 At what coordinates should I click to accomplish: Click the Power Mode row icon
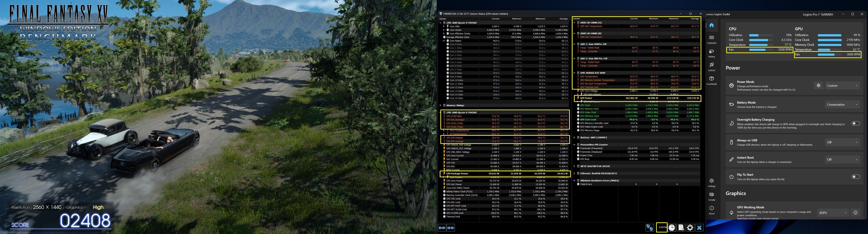point(732,86)
